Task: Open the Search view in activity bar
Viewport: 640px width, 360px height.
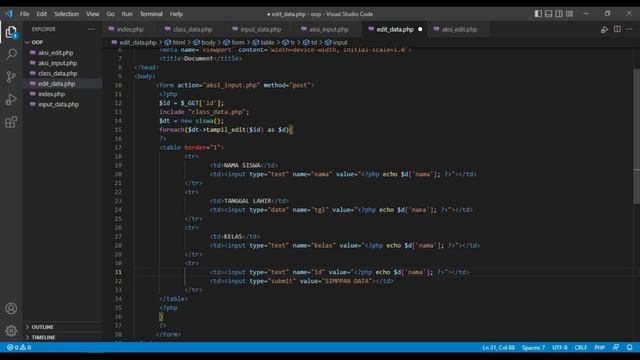Action: pyautogui.click(x=11, y=54)
